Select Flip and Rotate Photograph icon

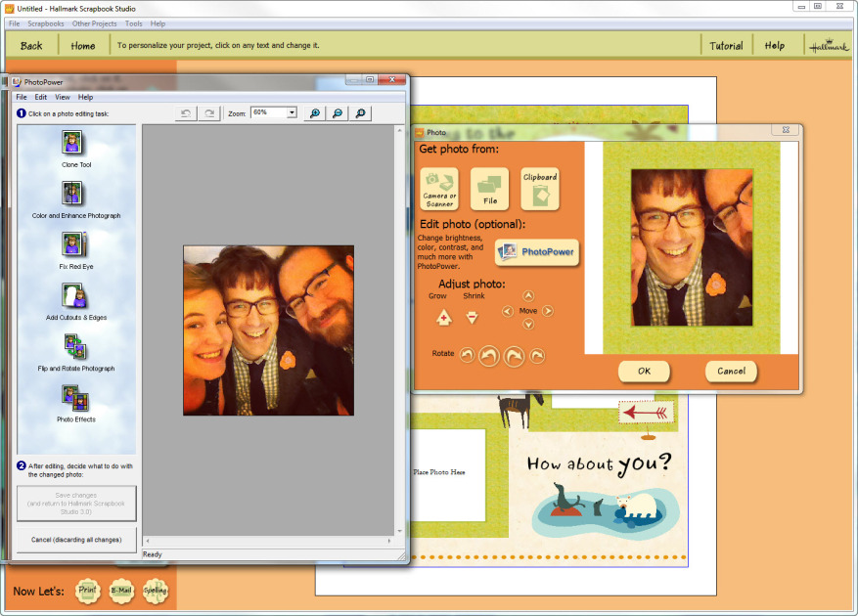[x=73, y=346]
